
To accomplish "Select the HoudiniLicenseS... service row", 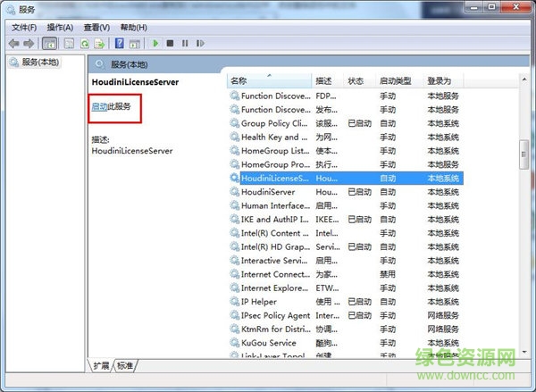I will pos(345,178).
